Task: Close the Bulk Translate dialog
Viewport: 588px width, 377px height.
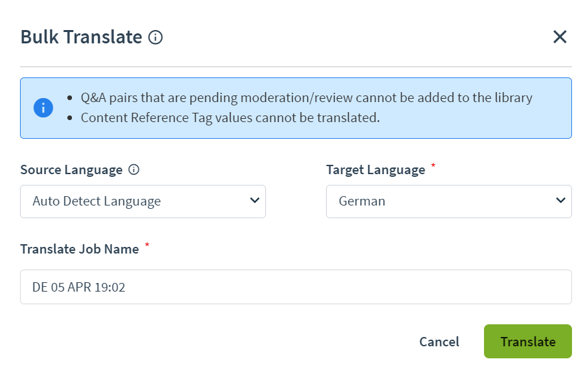Action: coord(560,37)
